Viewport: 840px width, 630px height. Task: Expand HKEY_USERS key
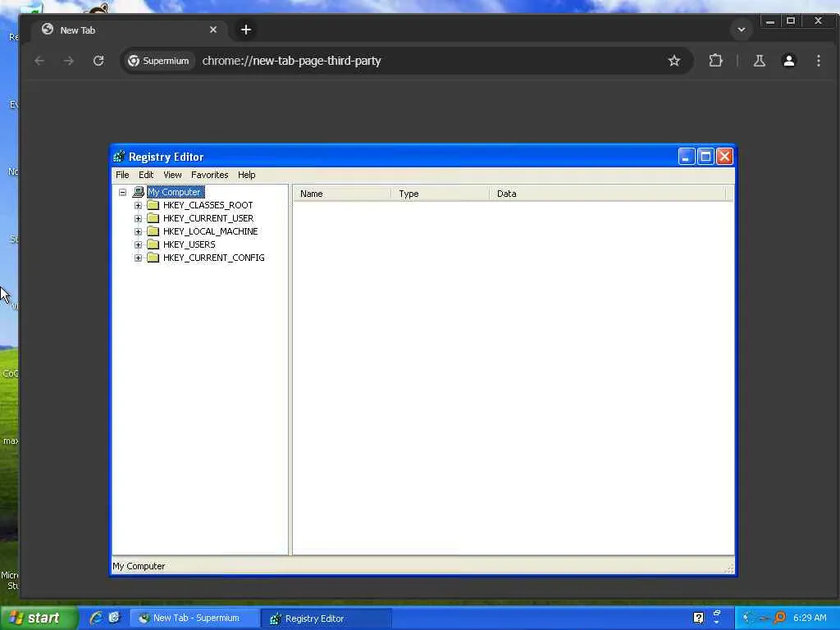[x=138, y=244]
